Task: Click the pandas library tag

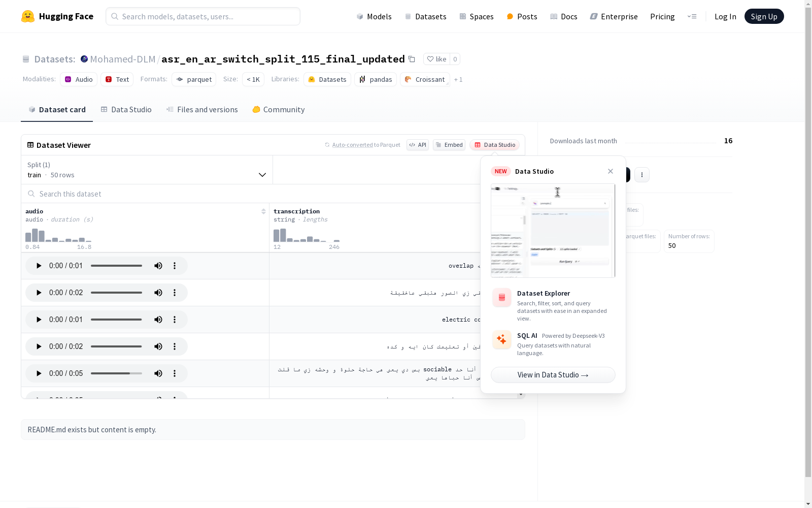Action: tap(376, 79)
